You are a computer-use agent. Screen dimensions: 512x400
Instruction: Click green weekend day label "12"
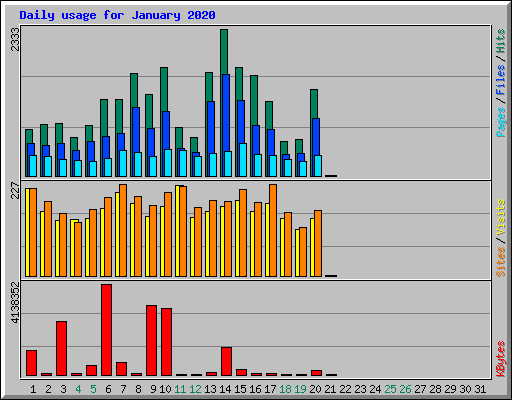195,389
